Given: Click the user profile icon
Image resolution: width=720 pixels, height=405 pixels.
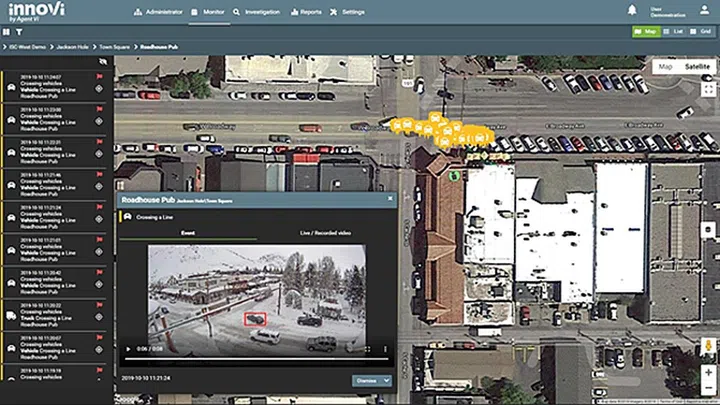Looking at the screenshot, I should pos(706,11).
